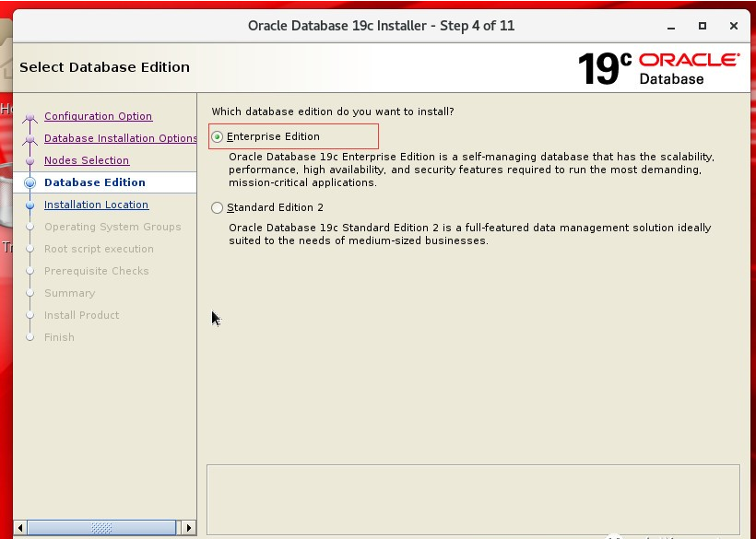The image size is (756, 539).
Task: Click the empty message area at bottom
Action: click(x=474, y=499)
